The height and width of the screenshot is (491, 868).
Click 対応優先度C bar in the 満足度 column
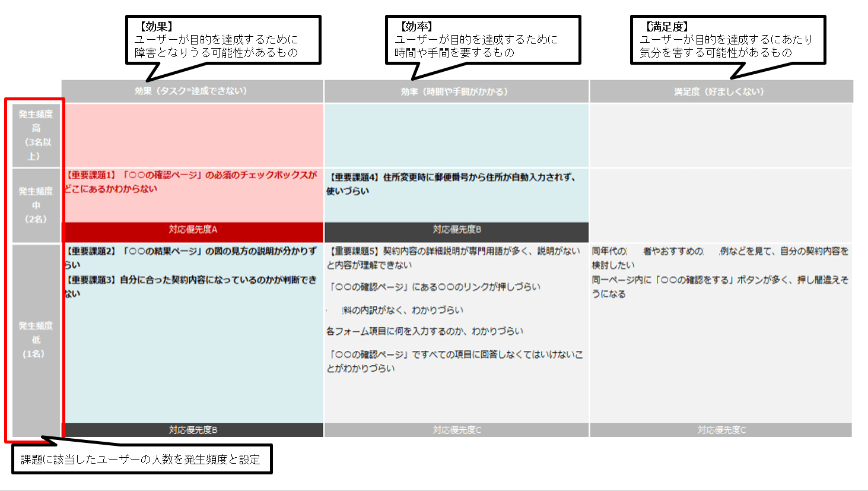tap(721, 430)
